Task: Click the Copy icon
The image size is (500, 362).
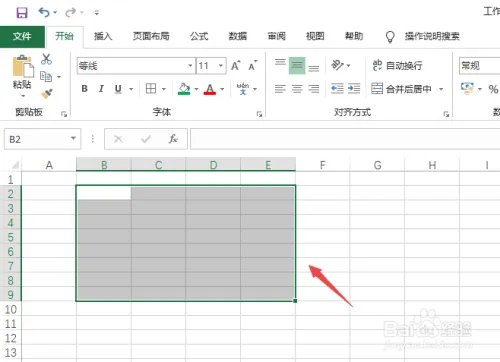Action: point(46,77)
